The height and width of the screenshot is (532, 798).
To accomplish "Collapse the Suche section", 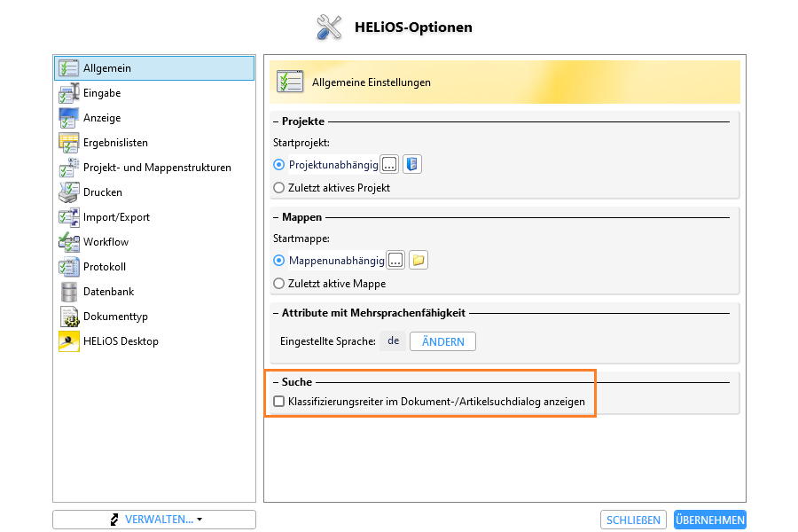I will (x=276, y=382).
